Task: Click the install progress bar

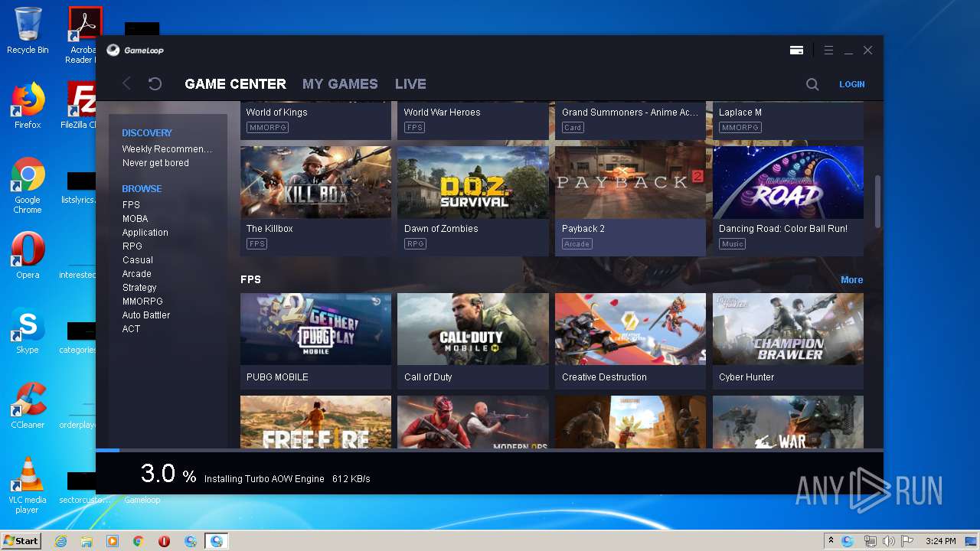Action: pyautogui.click(x=489, y=450)
